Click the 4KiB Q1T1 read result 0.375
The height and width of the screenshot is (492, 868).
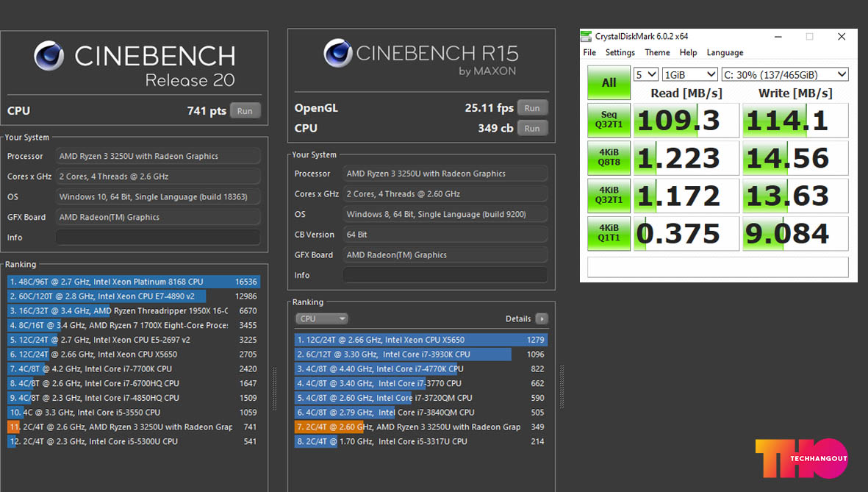(686, 233)
